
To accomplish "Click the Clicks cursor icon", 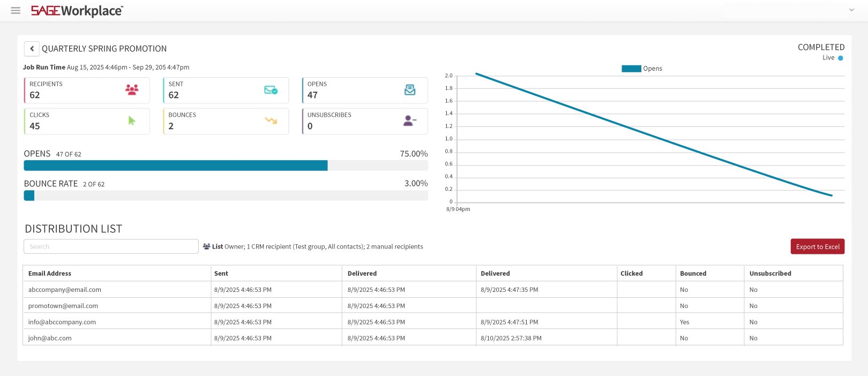I will pyautogui.click(x=132, y=121).
